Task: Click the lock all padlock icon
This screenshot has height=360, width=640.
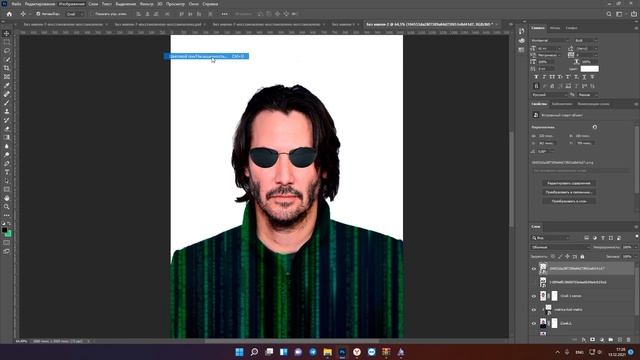Action: click(582, 257)
